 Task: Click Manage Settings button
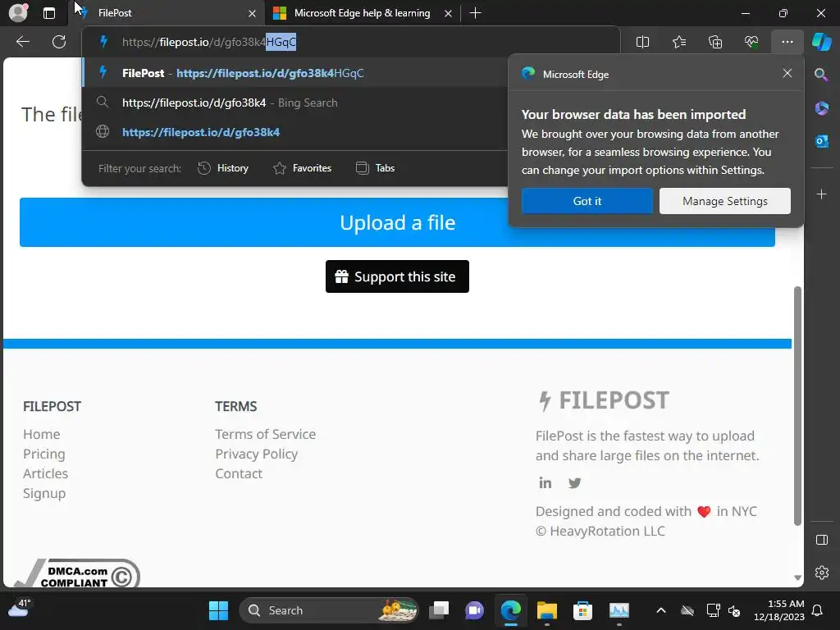tap(725, 201)
